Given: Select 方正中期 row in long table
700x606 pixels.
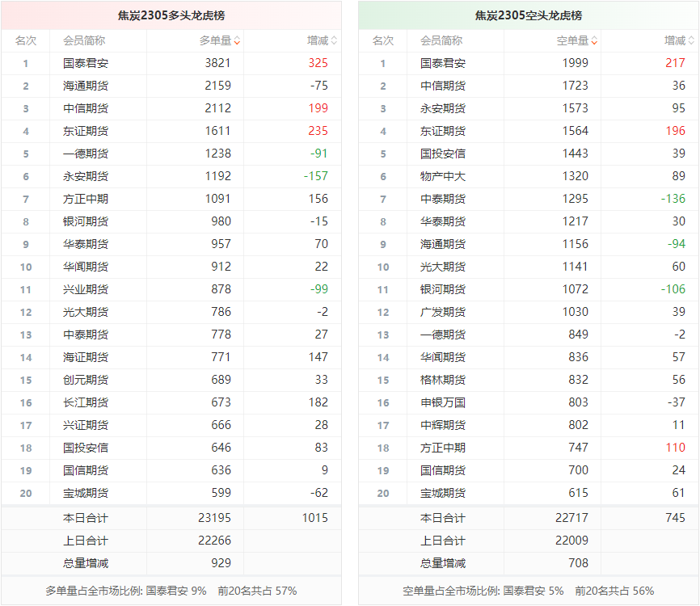Looking at the screenshot, I should [85, 199].
